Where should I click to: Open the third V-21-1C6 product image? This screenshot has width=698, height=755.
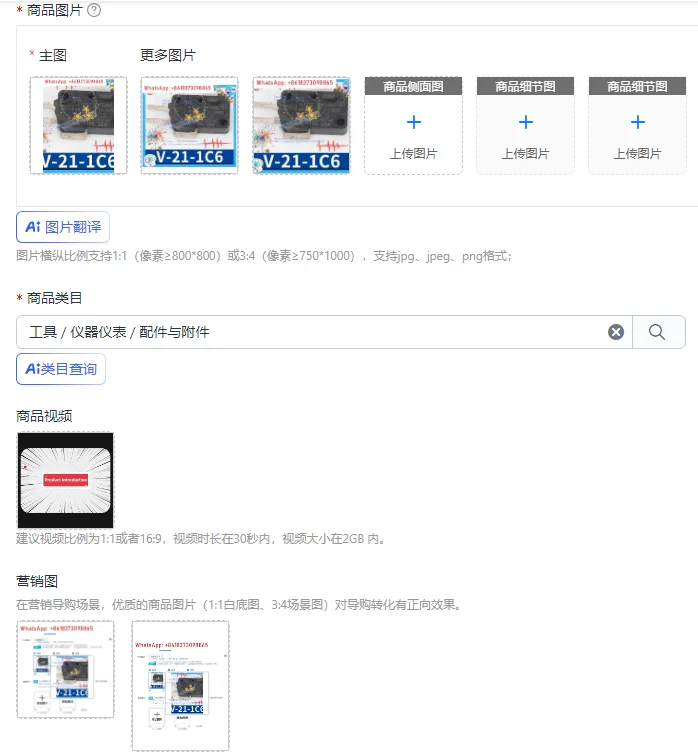301,125
